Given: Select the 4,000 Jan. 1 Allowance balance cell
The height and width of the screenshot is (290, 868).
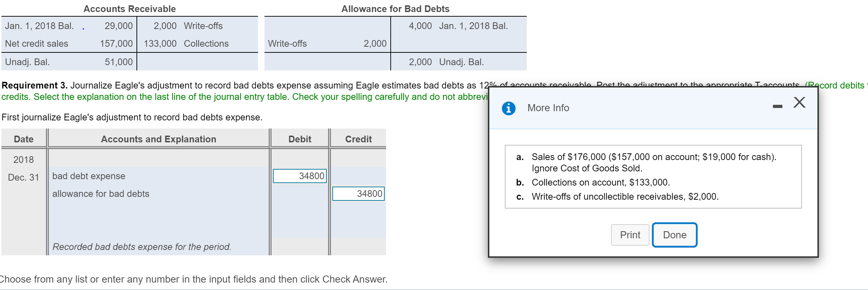Looking at the screenshot, I should pyautogui.click(x=456, y=25).
